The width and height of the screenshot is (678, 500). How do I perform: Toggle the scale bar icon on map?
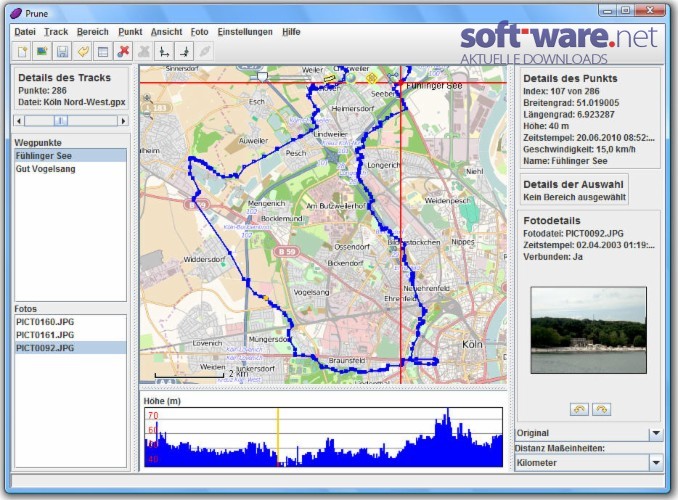pyautogui.click(x=329, y=79)
